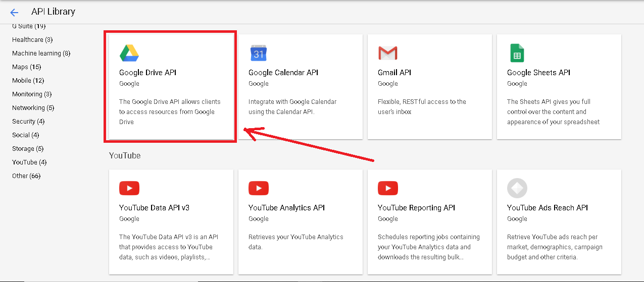
Task: Click YouTube Reporting API play icon
Action: 388,188
